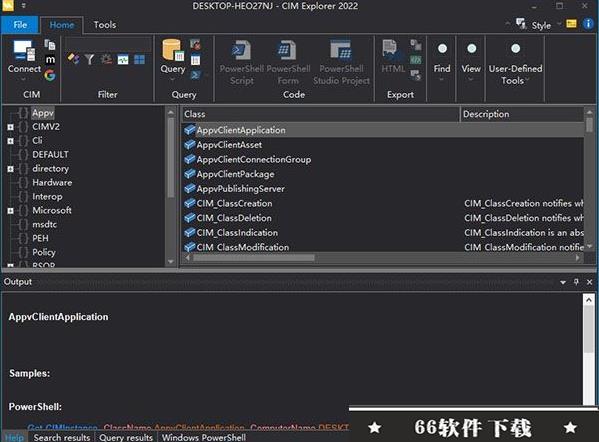599x442 pixels.
Task: Click the Output panel vertical scrollbar thumb
Action: pos(589,329)
